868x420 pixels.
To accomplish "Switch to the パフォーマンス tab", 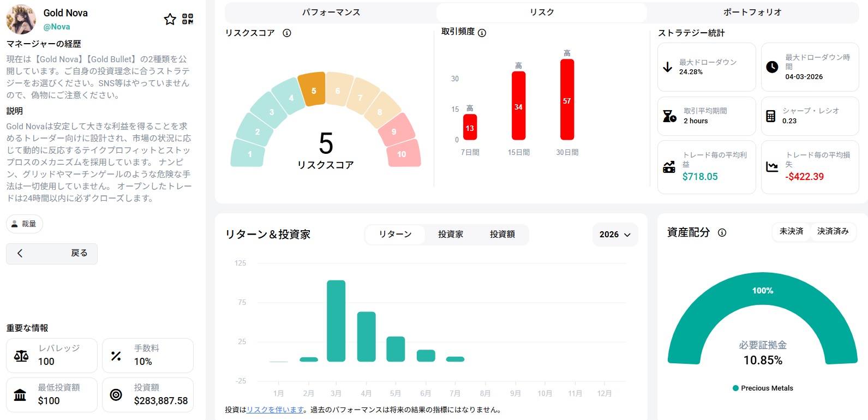I will [x=331, y=12].
